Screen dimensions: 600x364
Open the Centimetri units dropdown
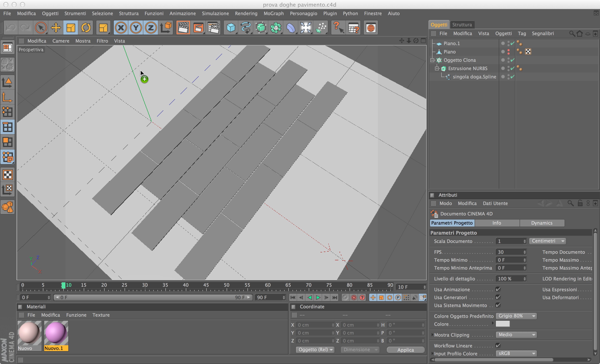click(x=547, y=241)
